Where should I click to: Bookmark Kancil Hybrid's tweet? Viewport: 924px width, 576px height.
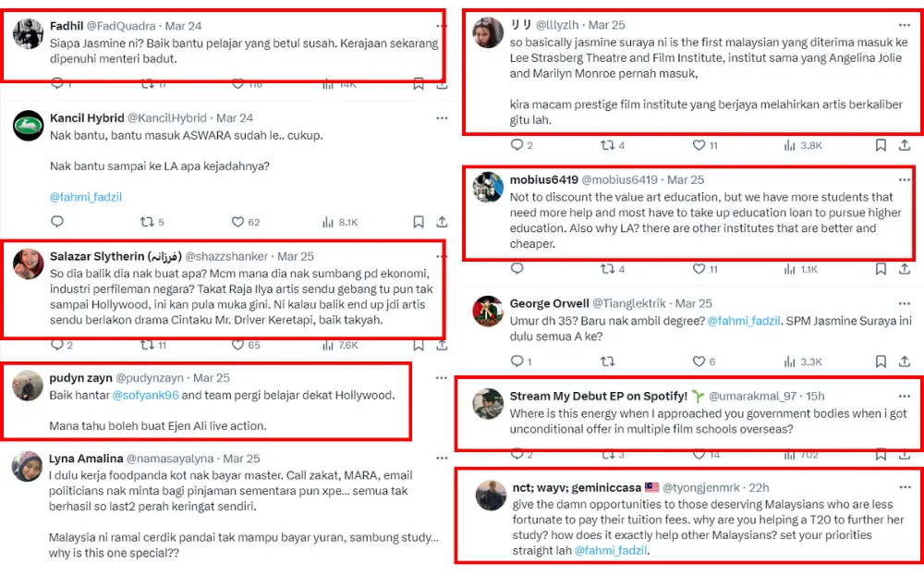pyautogui.click(x=419, y=222)
